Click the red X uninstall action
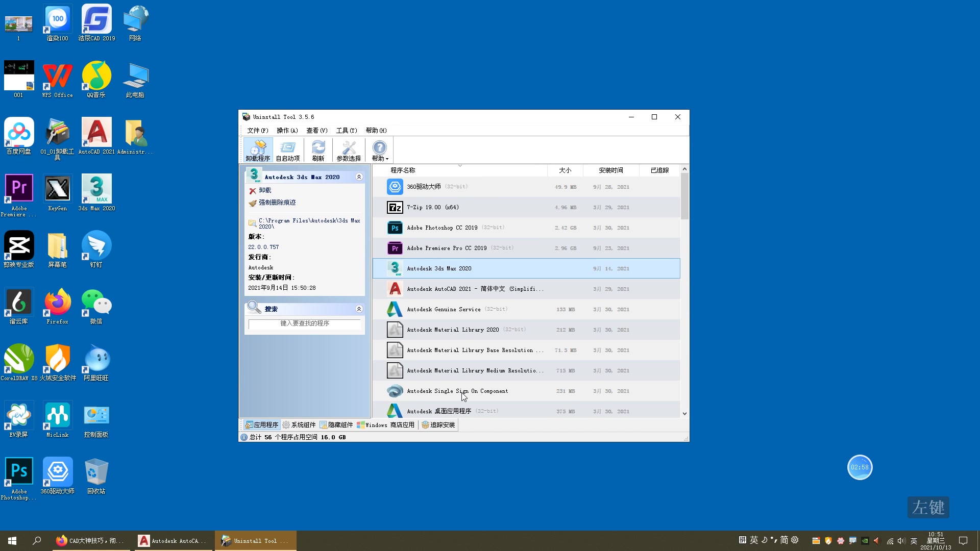This screenshot has height=551, width=980. coord(253,190)
